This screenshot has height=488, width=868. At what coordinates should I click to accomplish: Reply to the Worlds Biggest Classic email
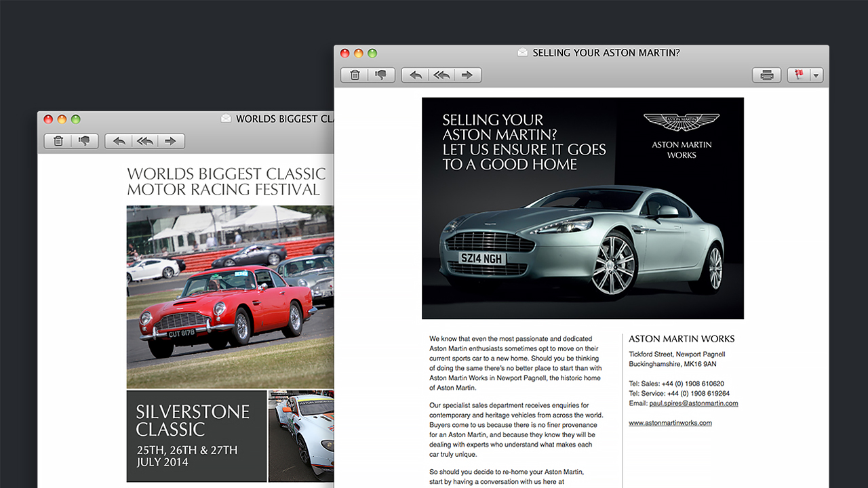point(119,141)
